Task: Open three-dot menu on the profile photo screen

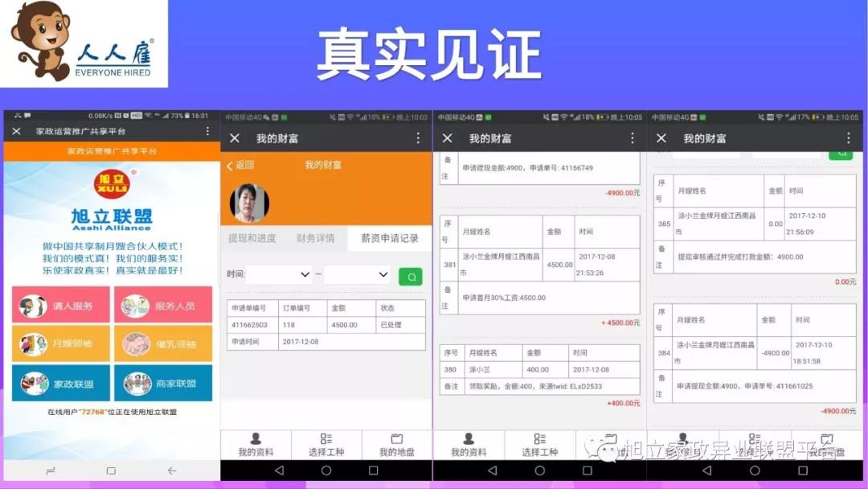Action: tap(419, 138)
